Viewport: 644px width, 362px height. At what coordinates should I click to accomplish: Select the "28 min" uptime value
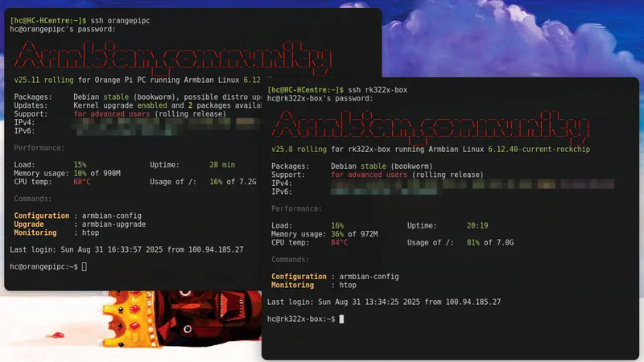[222, 165]
